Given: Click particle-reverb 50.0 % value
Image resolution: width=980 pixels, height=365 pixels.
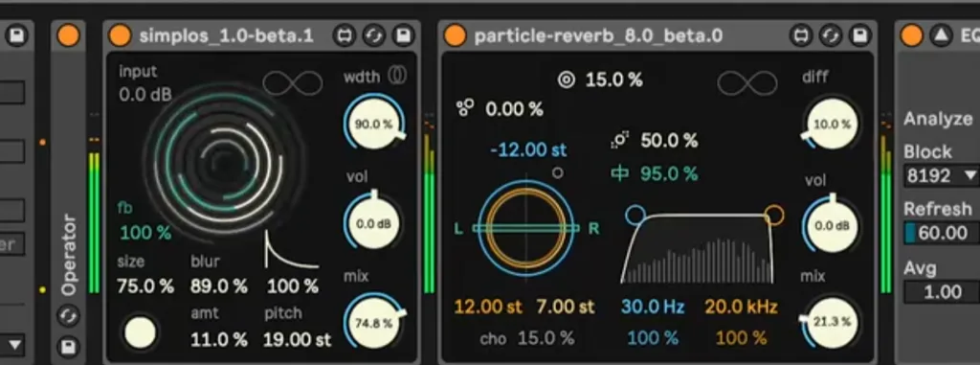Looking at the screenshot, I should tap(669, 141).
